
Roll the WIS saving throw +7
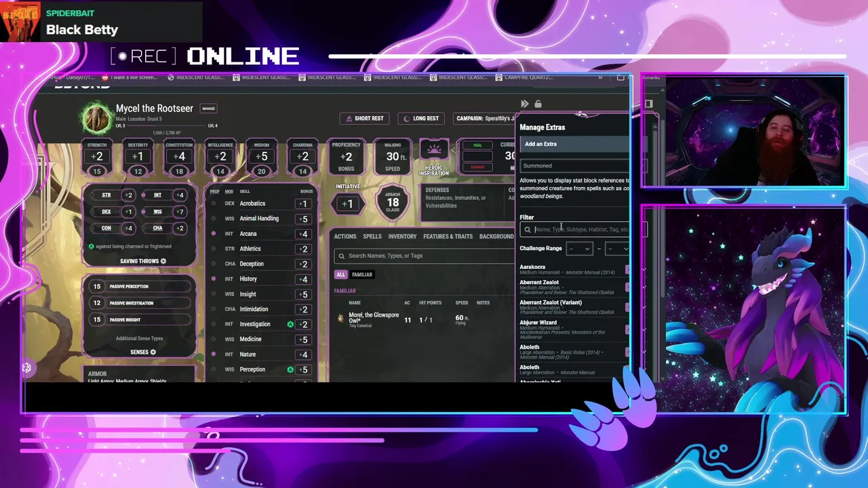click(x=179, y=211)
